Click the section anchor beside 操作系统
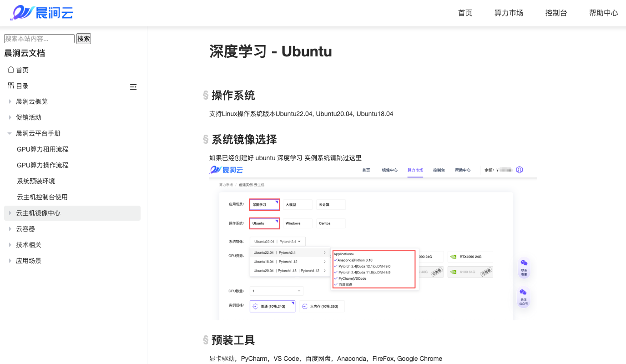 coord(206,96)
